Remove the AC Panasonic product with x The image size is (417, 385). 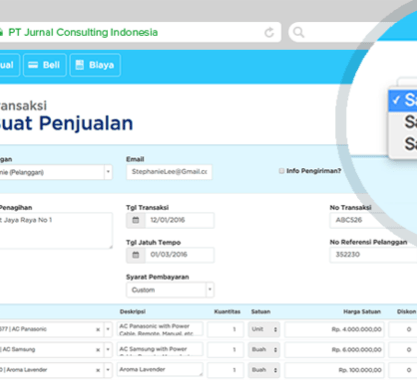[x=98, y=329]
